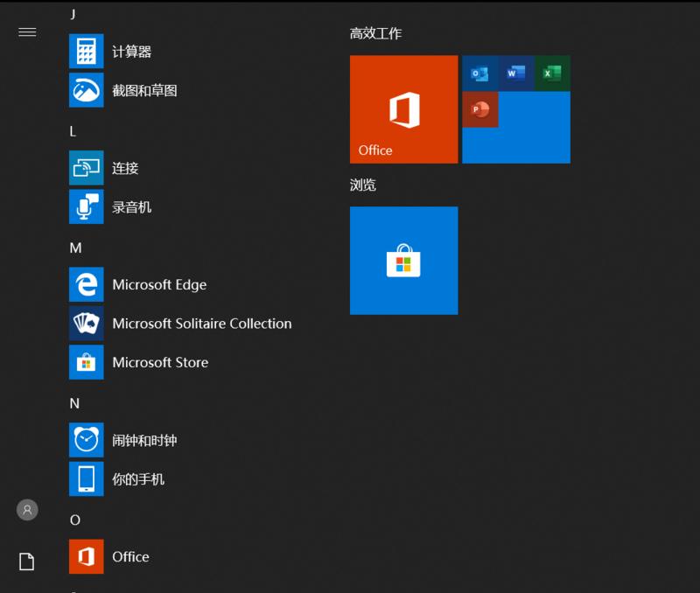
Task: Click the O section header letter
Action: coord(75,520)
